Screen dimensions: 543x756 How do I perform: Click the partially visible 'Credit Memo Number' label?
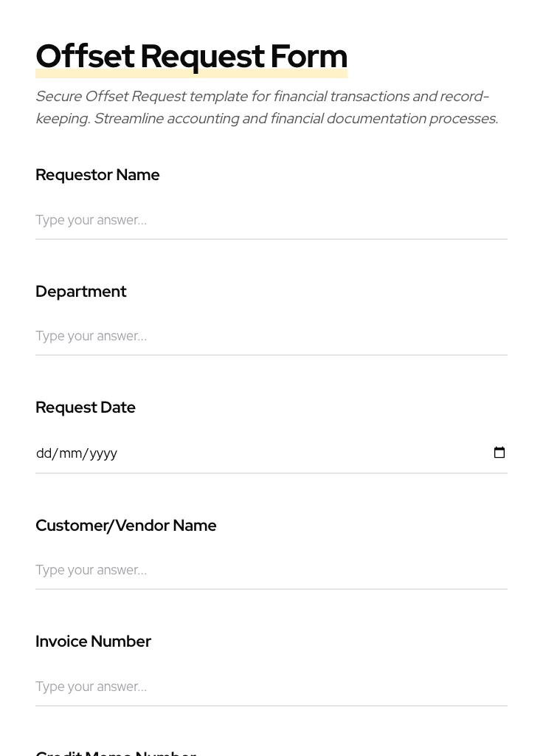(116, 752)
